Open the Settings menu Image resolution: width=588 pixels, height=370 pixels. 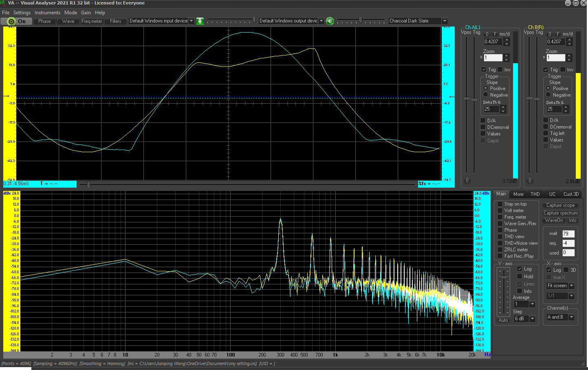(22, 13)
